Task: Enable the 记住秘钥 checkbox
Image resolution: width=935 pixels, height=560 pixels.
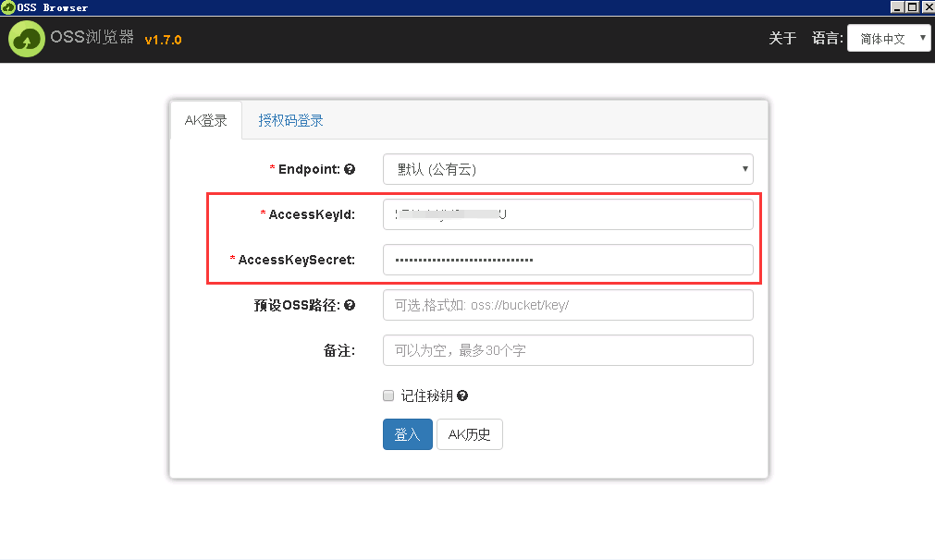Action: [388, 396]
